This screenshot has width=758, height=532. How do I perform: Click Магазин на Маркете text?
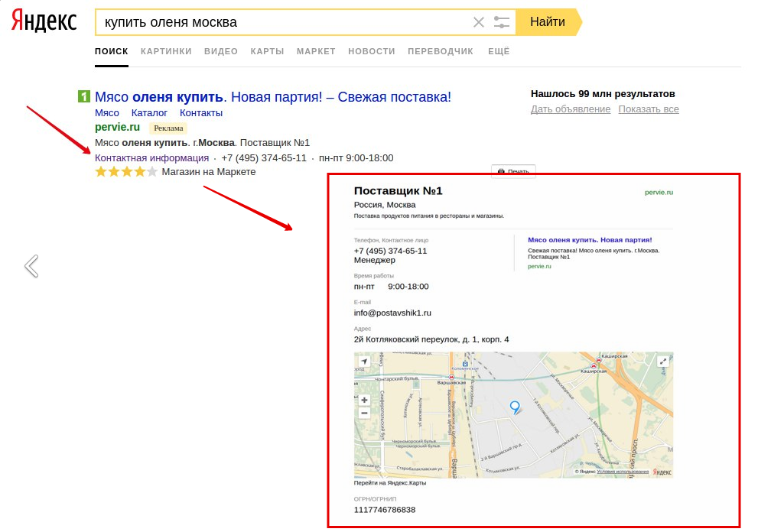point(209,172)
